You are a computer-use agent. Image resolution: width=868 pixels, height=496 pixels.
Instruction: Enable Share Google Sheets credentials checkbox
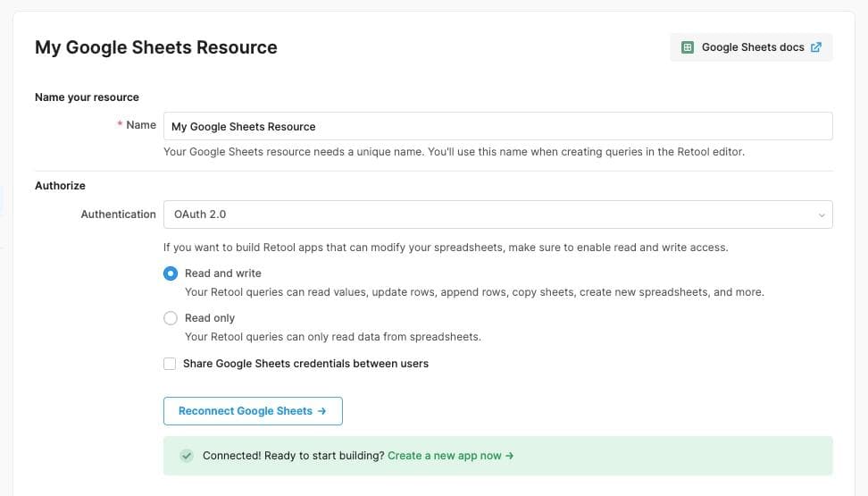coord(170,364)
